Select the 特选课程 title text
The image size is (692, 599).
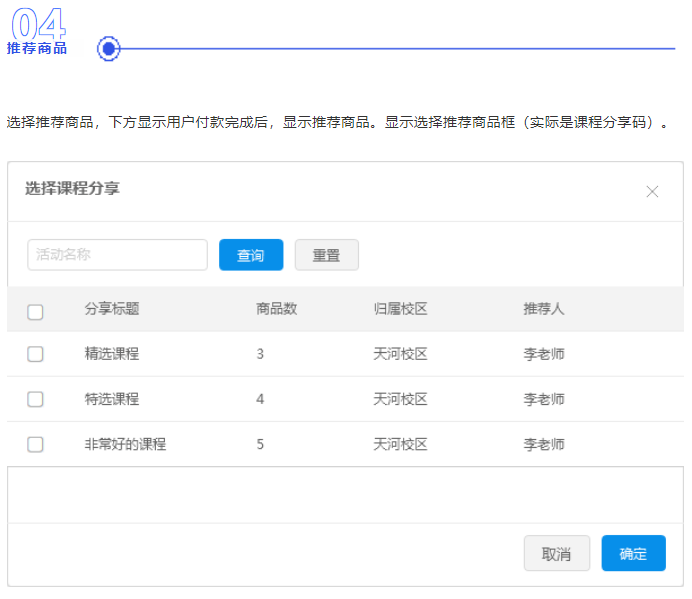coord(112,399)
